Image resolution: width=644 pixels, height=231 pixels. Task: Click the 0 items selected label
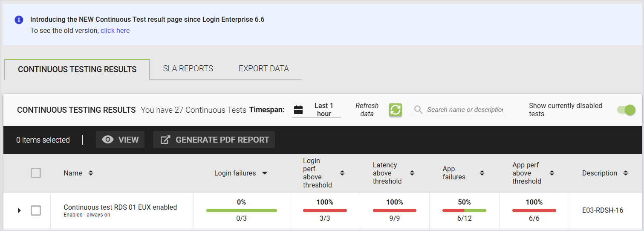point(43,140)
